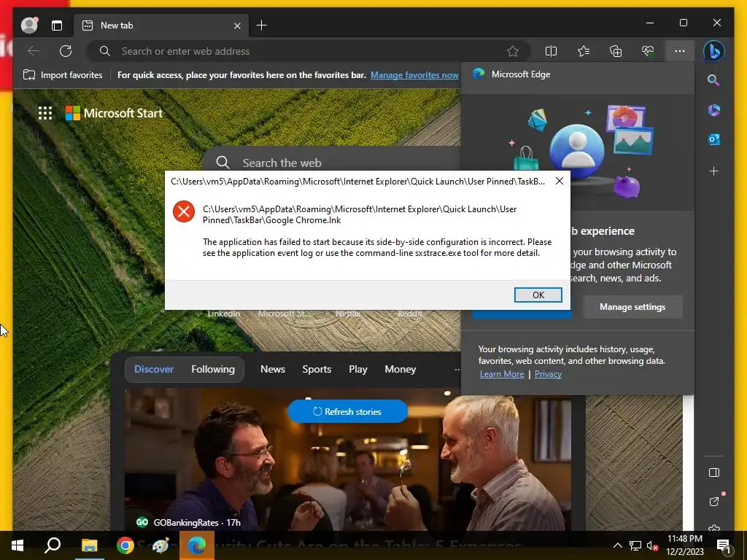
Task: Select the Following feed tab
Action: pos(213,369)
